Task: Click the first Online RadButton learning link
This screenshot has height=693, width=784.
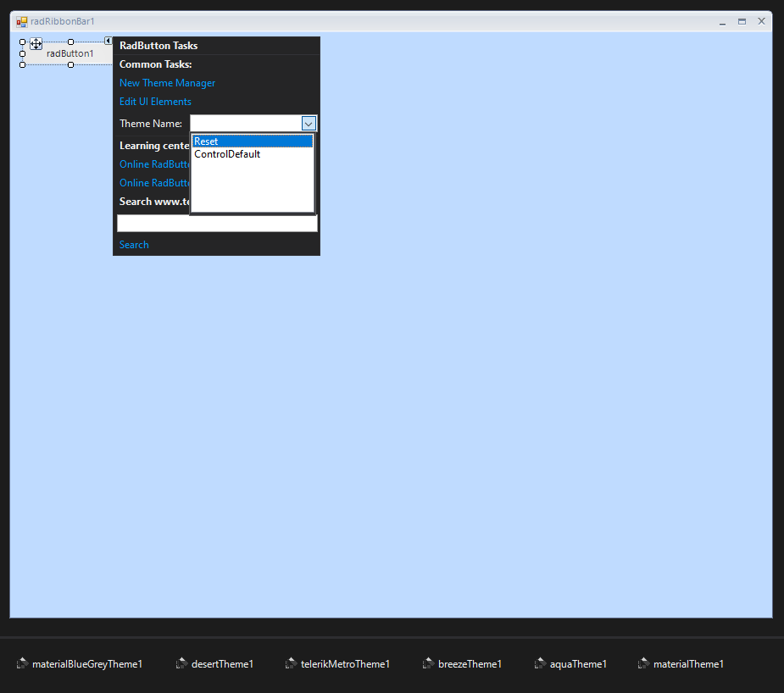Action: point(154,164)
